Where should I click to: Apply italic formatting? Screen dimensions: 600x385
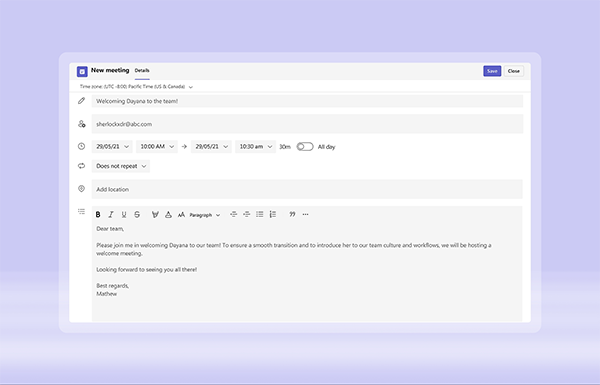click(111, 215)
